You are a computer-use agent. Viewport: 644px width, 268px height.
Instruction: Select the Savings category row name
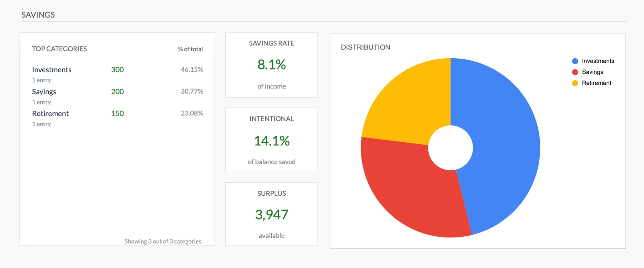tap(44, 92)
